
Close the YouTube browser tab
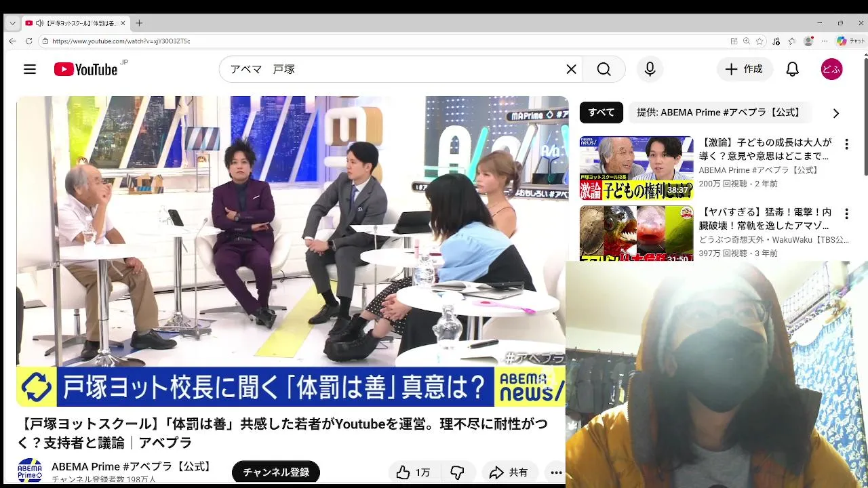[x=123, y=23]
